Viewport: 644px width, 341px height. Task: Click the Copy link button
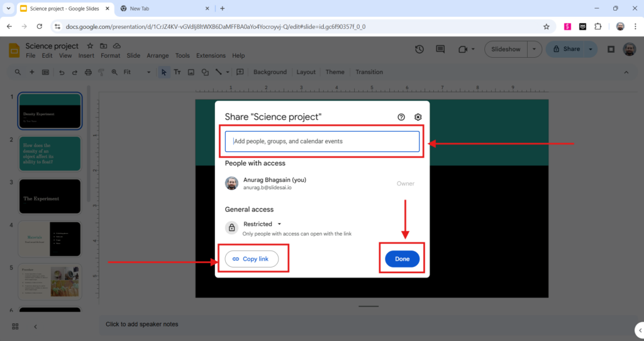252,259
